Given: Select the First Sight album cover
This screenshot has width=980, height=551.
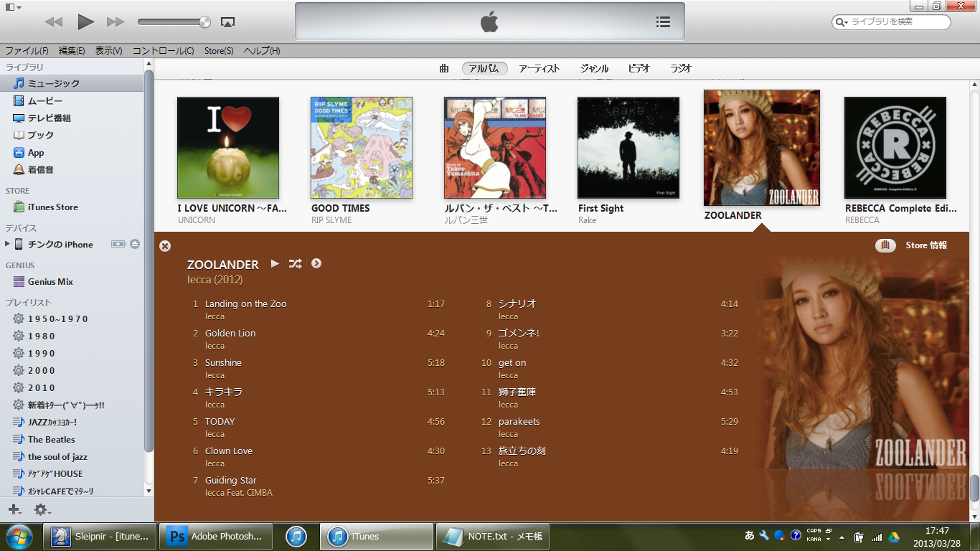Looking at the screenshot, I should pos(628,148).
